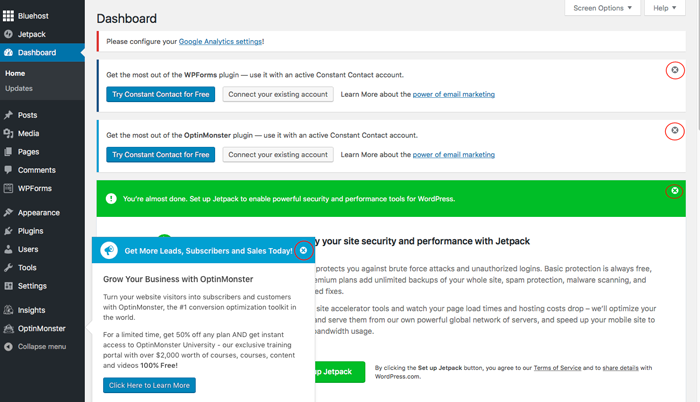Click the Here to Learn More button

151,385
